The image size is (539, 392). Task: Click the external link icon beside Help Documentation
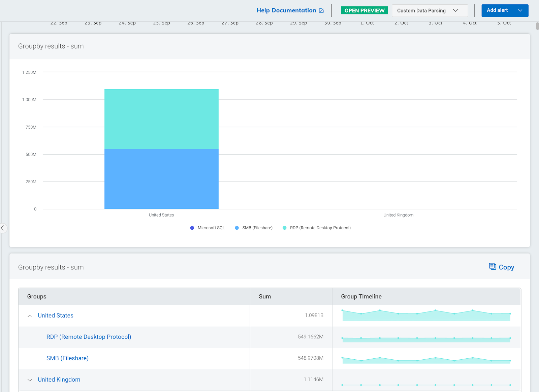321,11
